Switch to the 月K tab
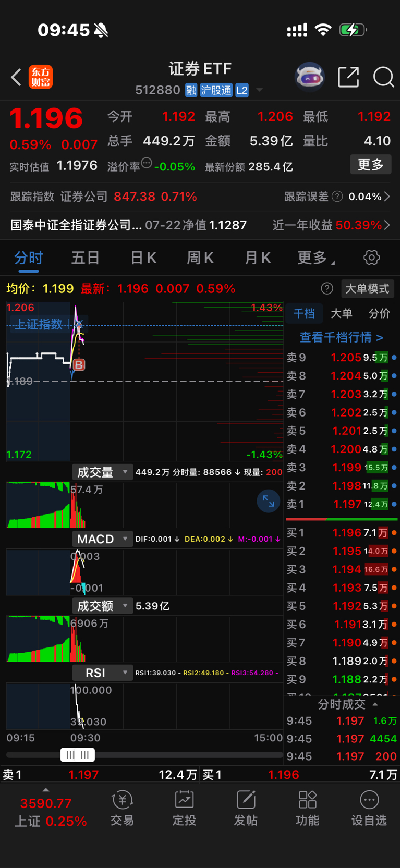Image resolution: width=401 pixels, height=868 pixels. (x=258, y=258)
